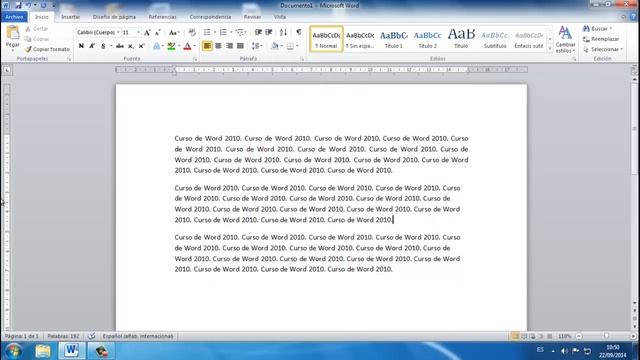Image resolution: width=640 pixels, height=360 pixels.
Task: Click the multilevel list icon
Action: (x=240, y=32)
